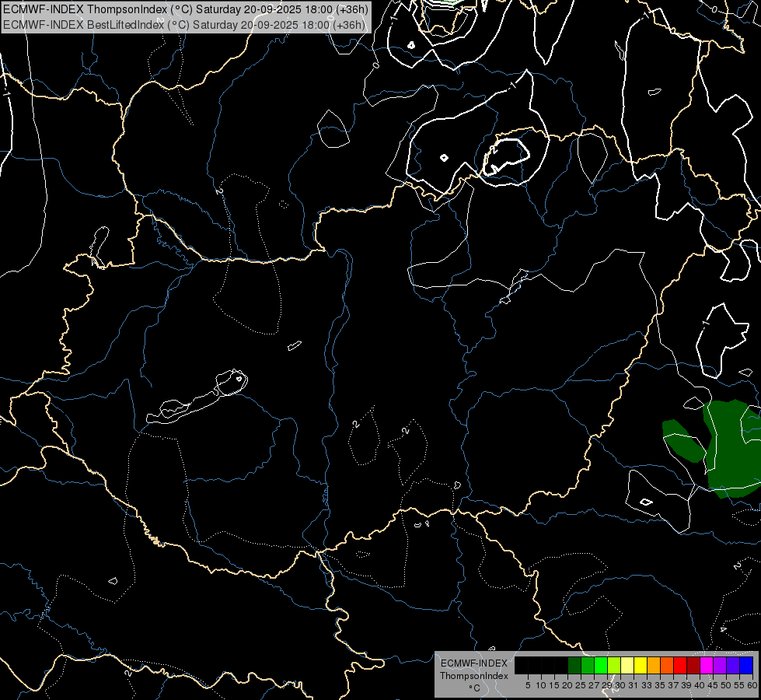The height and width of the screenshot is (700, 761).
Task: Select the purple 45–50 legend swatch
Action: click(x=720, y=665)
